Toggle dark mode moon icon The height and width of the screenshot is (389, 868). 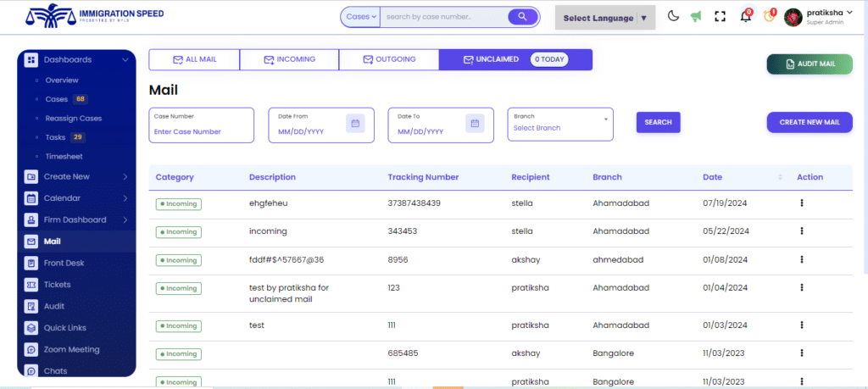673,17
